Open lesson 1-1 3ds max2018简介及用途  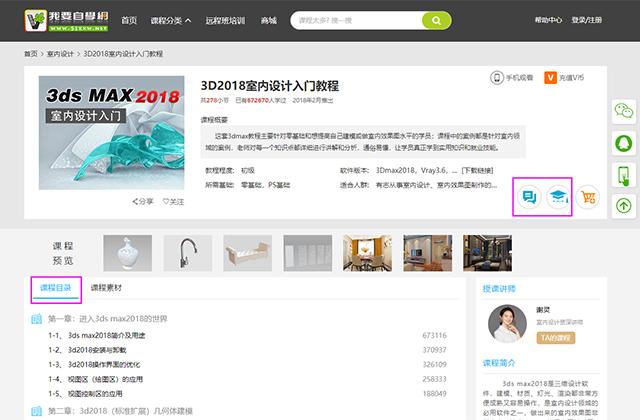[97, 336]
